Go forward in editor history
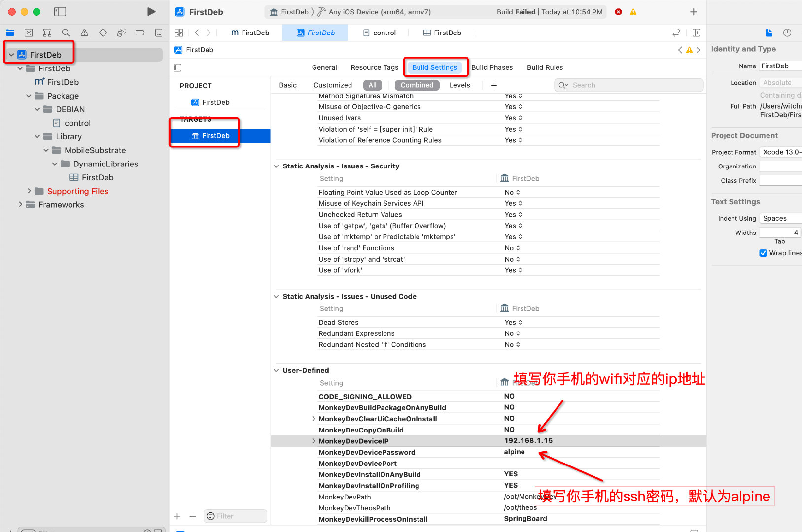 click(x=209, y=33)
